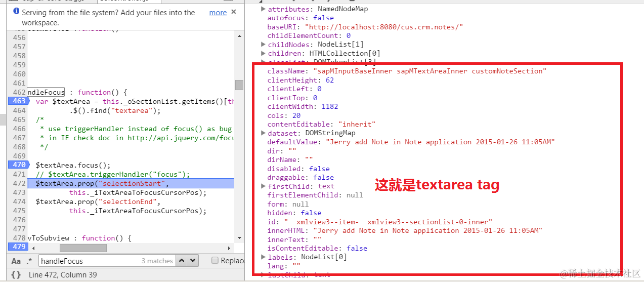Set breakpoint on line number 471
This screenshot has width=644, height=282.
tap(19, 174)
